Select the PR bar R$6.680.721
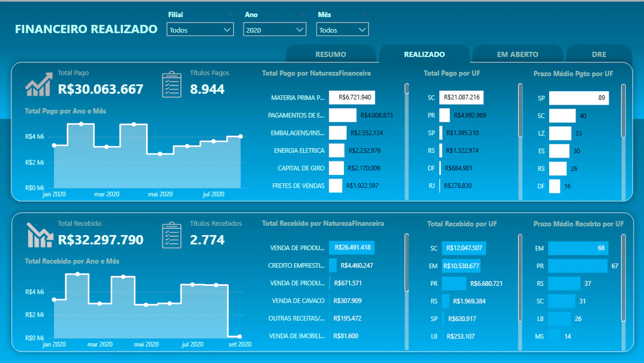This screenshot has width=644, height=363. coord(454,283)
